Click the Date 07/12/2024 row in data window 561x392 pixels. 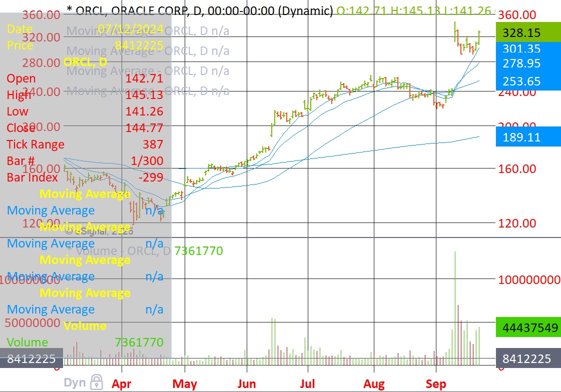pyautogui.click(x=85, y=29)
